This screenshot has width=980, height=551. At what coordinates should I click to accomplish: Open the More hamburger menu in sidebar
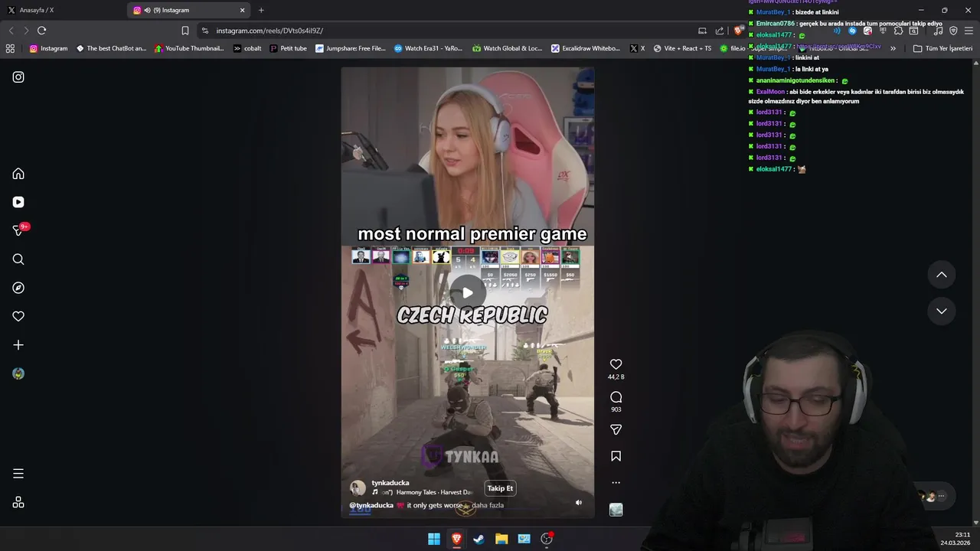click(x=18, y=474)
